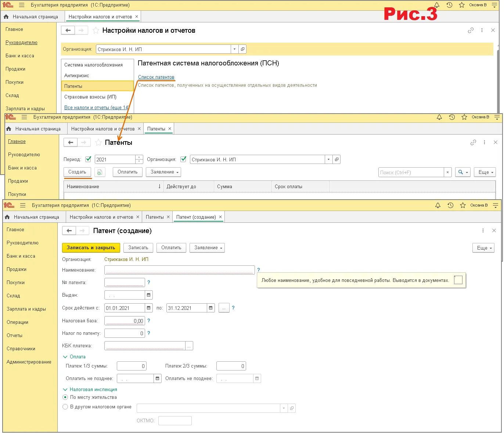This screenshot has width=504, height=433.
Task: Toggle Организация checkbox in Патенты
Action: click(x=183, y=159)
